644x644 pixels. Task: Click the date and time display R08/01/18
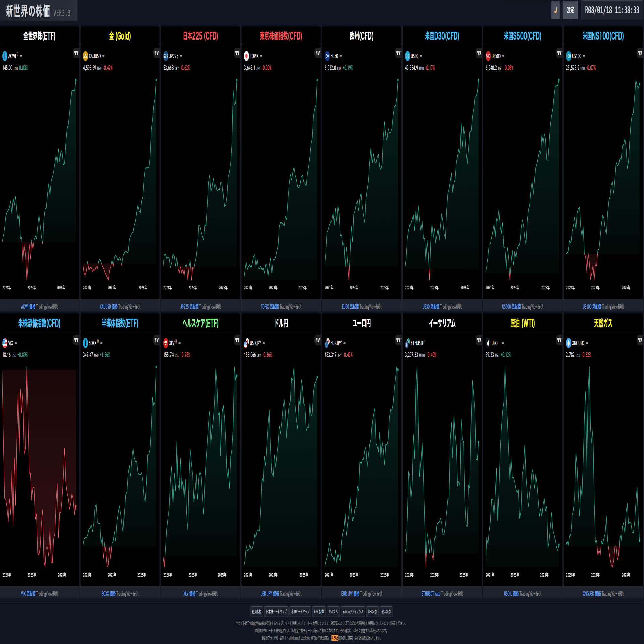[612, 10]
